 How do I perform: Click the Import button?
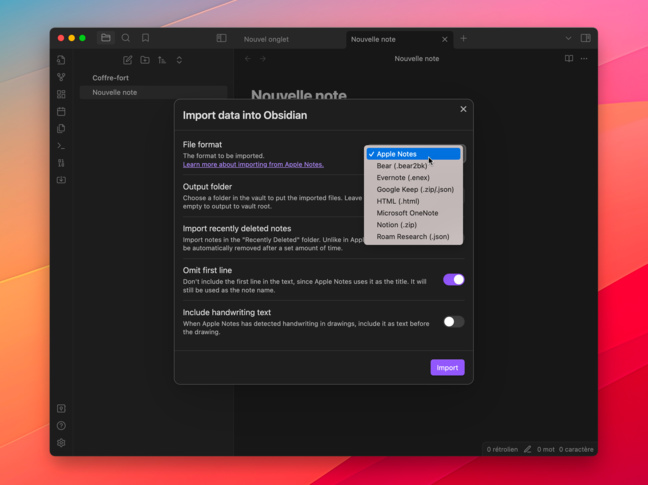(448, 367)
